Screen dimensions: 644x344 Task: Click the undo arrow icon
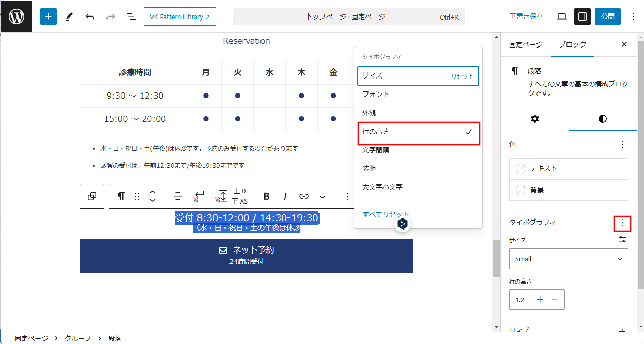pyautogui.click(x=90, y=17)
